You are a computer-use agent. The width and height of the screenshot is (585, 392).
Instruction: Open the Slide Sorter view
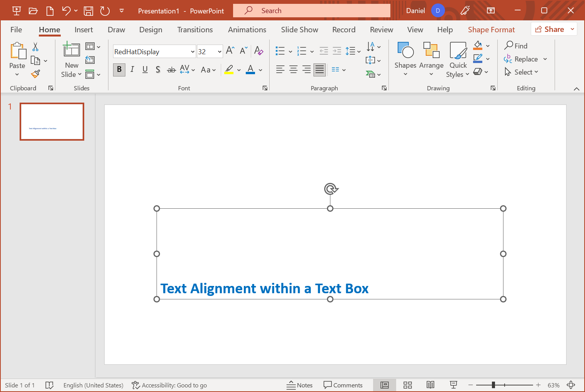click(408, 385)
